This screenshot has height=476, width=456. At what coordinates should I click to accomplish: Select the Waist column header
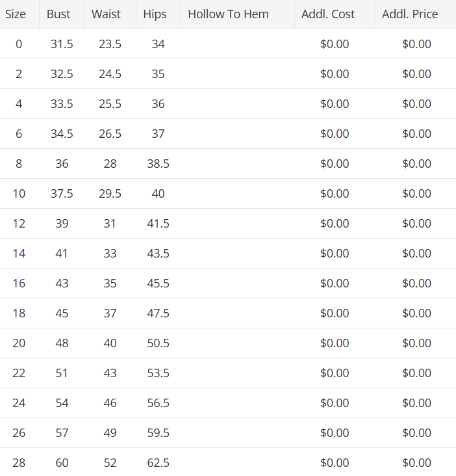(x=106, y=14)
